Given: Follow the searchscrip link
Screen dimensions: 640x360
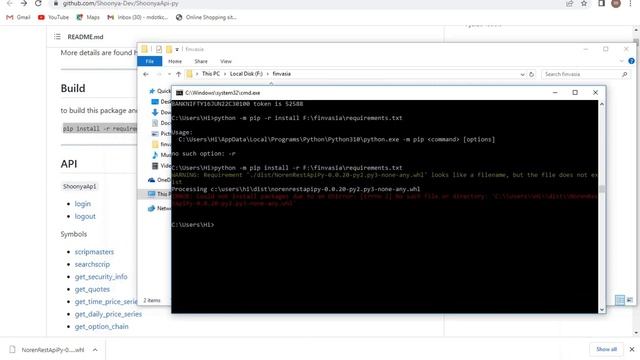Looking at the screenshot, I should tap(92, 264).
